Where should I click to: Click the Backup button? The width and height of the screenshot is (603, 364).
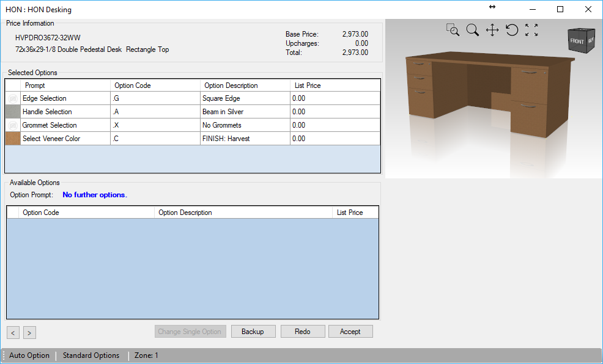tap(253, 332)
